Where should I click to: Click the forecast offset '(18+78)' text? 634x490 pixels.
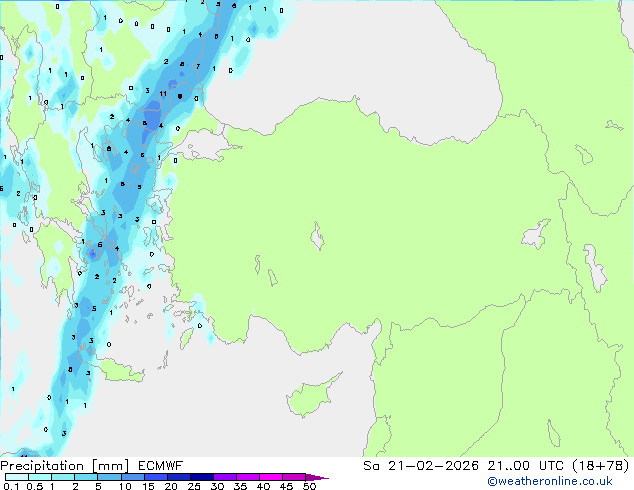(x=601, y=466)
